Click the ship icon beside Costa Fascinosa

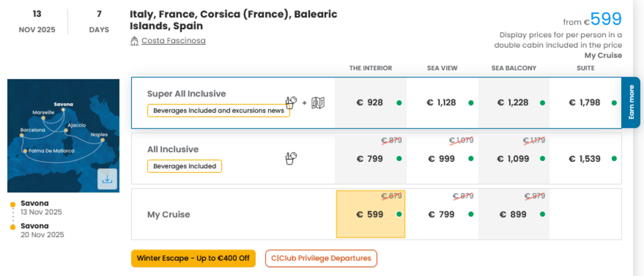pos(134,41)
